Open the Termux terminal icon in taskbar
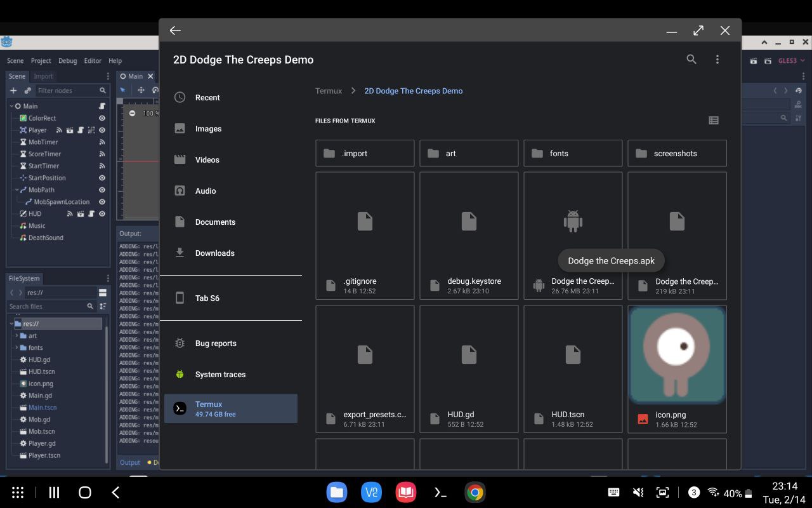The width and height of the screenshot is (812, 508). click(440, 492)
